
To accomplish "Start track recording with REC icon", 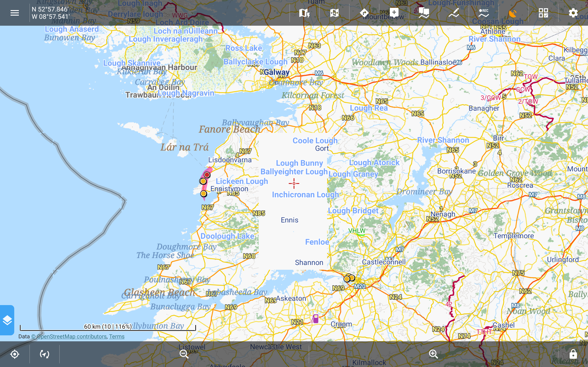I will [483, 13].
